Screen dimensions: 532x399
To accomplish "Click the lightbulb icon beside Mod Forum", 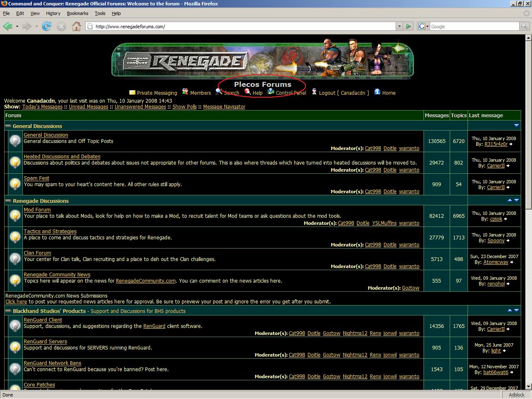I will [x=15, y=216].
